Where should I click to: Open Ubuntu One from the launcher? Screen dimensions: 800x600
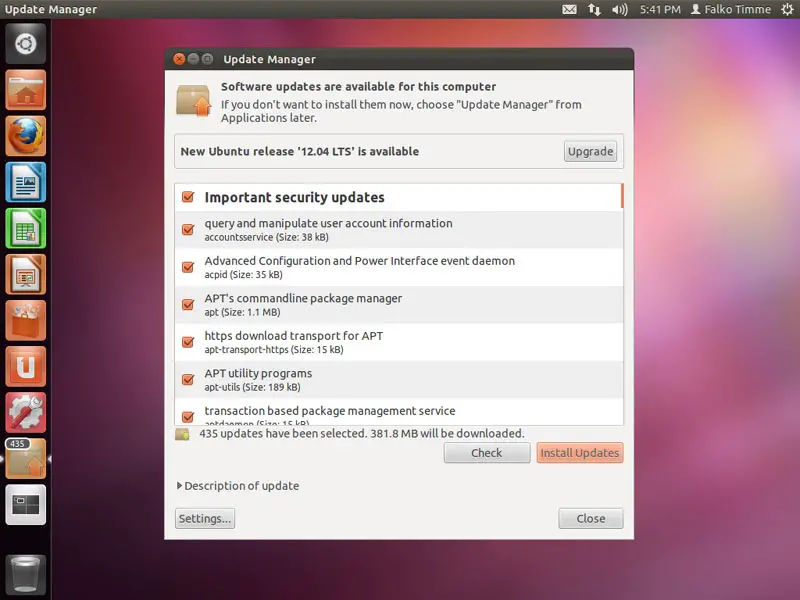(26, 366)
